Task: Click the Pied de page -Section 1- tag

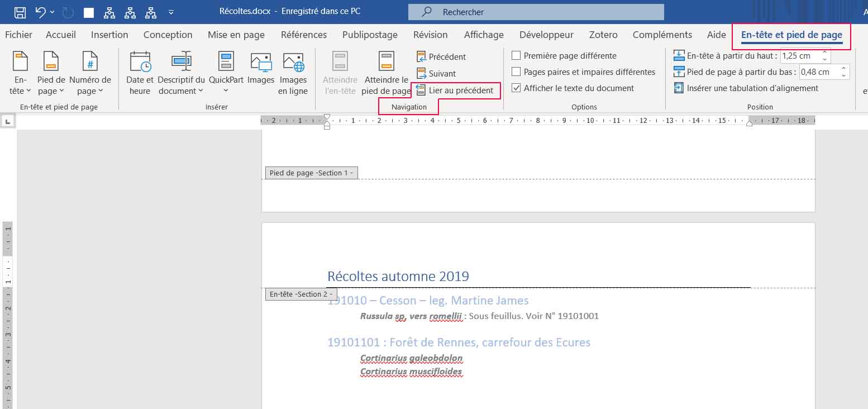Action: (312, 173)
